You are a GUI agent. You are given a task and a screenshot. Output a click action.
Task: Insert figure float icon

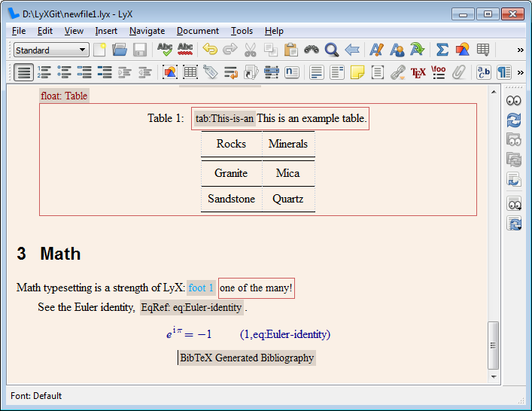[170, 72]
